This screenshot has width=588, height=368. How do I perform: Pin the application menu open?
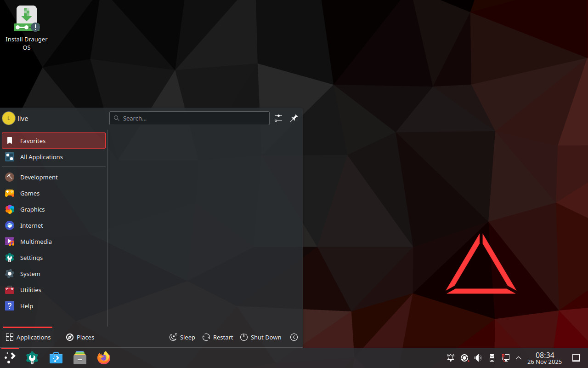[x=294, y=118]
